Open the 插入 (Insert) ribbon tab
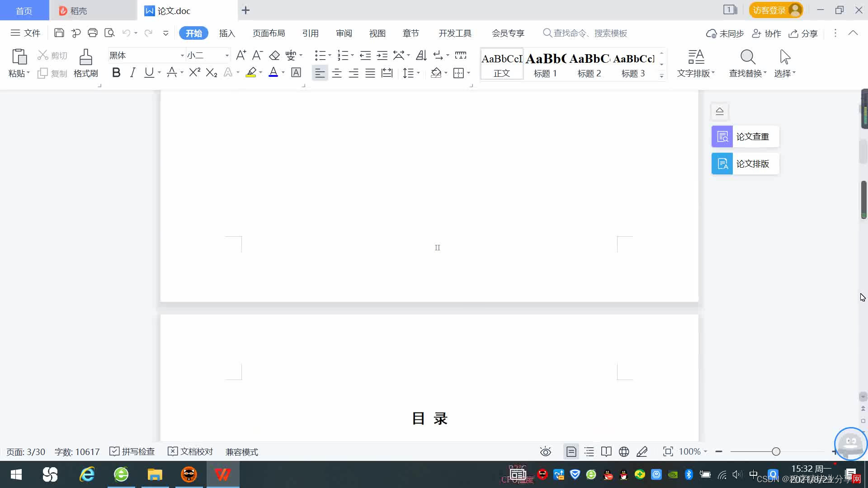The image size is (868, 488). pos(227,33)
